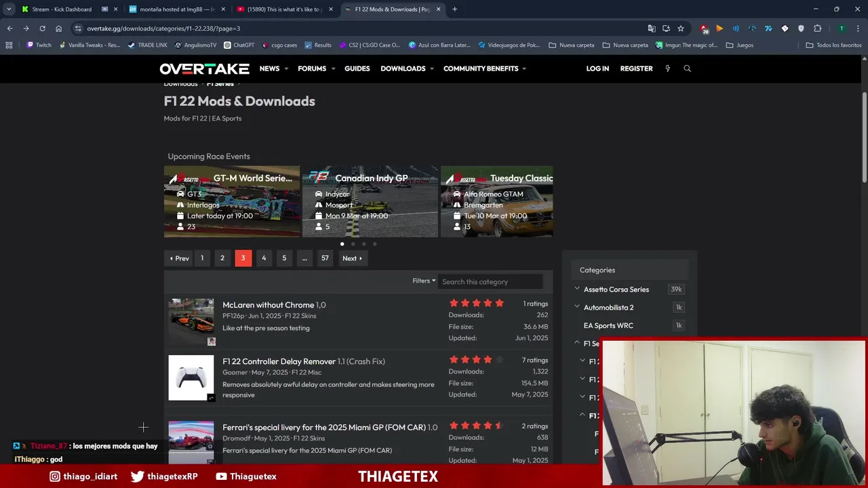Toggle the lightning bolt style icon

(x=667, y=68)
